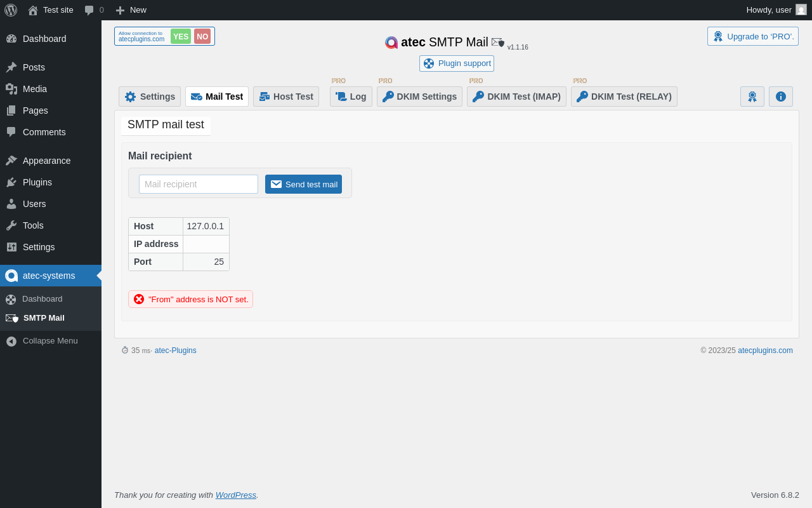The image size is (812, 508).
Task: Open the WordPress footer link
Action: click(236, 495)
